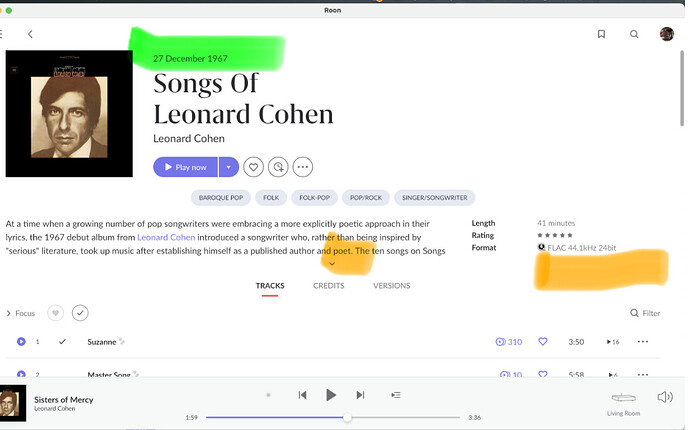Favorite the album with the heart button

pyautogui.click(x=254, y=167)
